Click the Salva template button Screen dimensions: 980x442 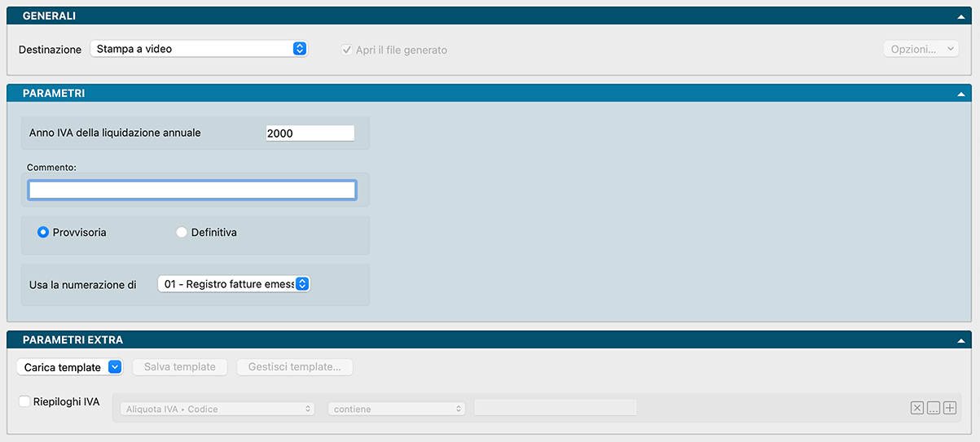[180, 367]
